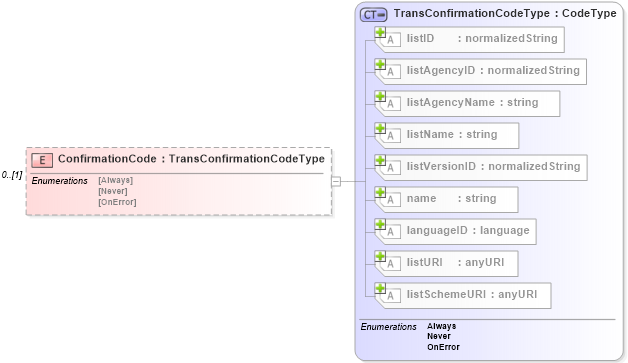Select the listSchemeURI : anyURI label
Viewport: 628px width, 363px height.
[472, 295]
